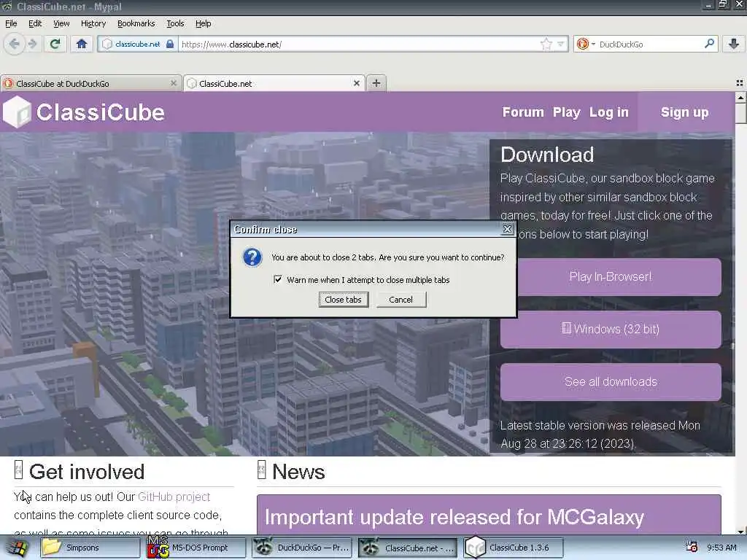Click the question mark dialog icon
Screen dimensions: 747x560
(252, 257)
